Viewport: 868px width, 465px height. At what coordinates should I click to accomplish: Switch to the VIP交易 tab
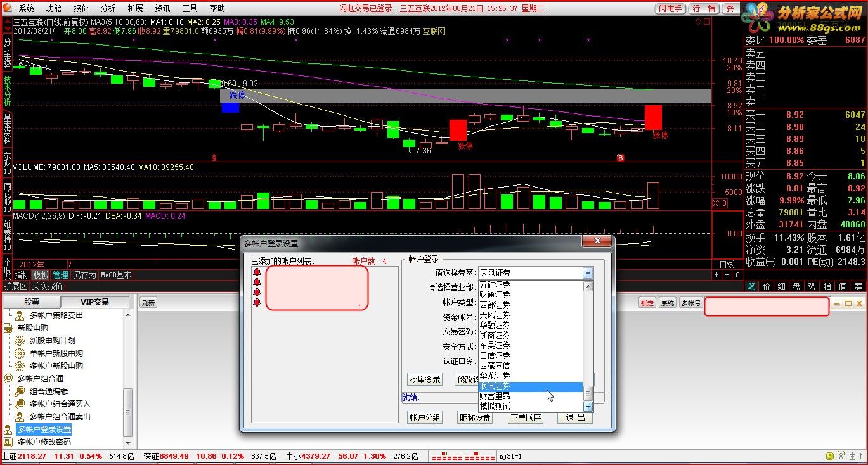(x=94, y=302)
